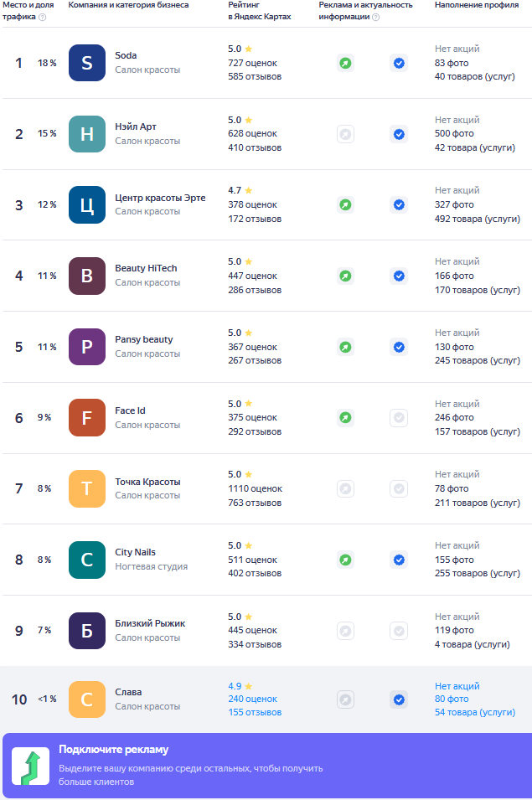
Task: Click the Подключите рекламу banner title
Action: [x=113, y=750]
